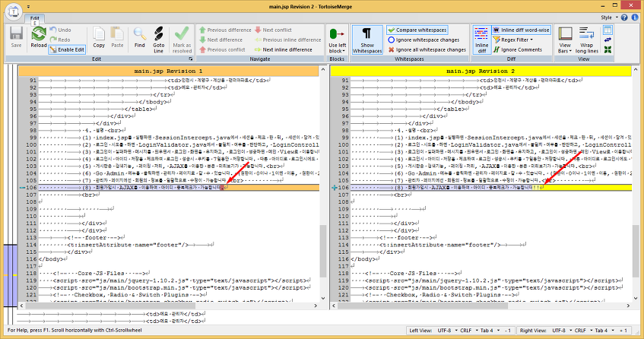Toggle Inline diff highlighting
The width and height of the screenshot is (644, 339).
(x=481, y=40)
